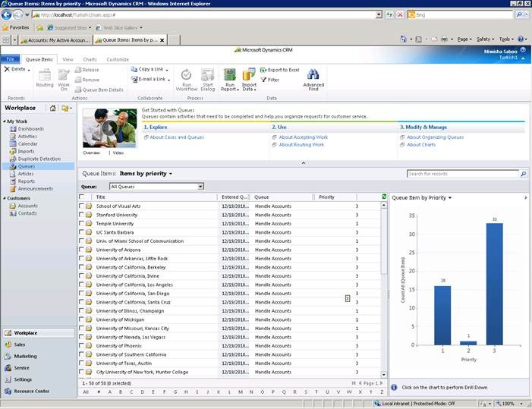Tick the Stanford University row checkbox

point(82,215)
